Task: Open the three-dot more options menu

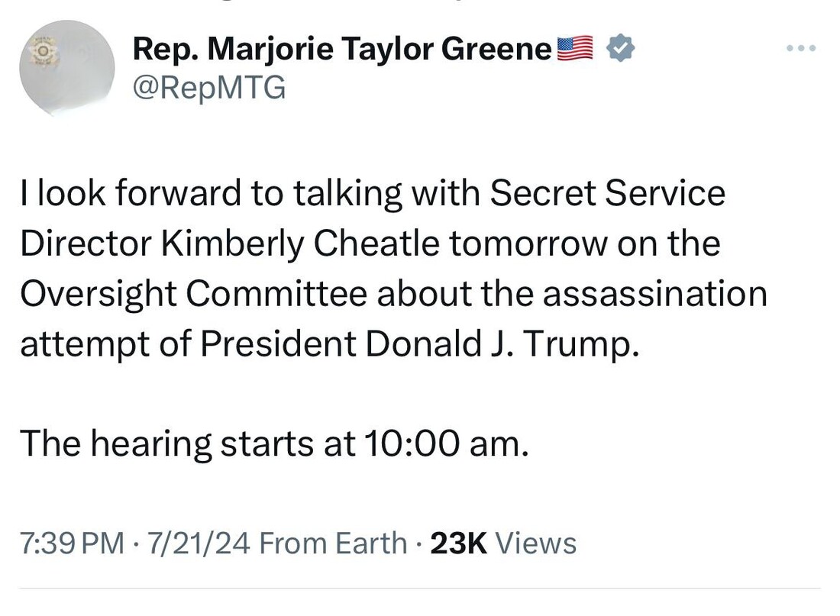Action: point(801,49)
